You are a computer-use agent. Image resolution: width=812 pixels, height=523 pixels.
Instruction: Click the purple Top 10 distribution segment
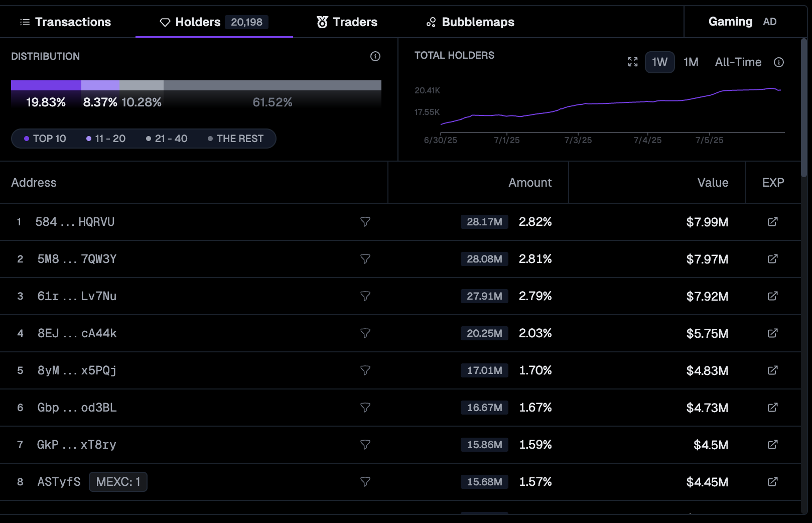46,85
